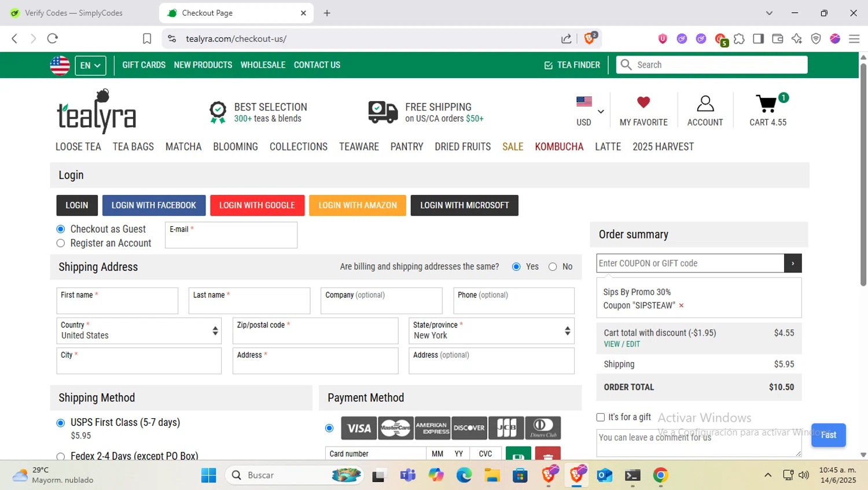
Task: Click LOGIN WITH GOOGLE
Action: coord(257,205)
